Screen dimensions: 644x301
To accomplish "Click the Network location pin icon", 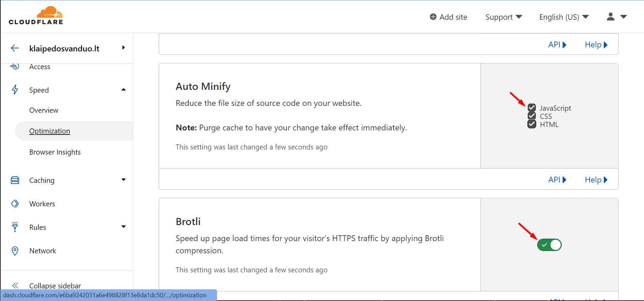I will (x=15, y=251).
